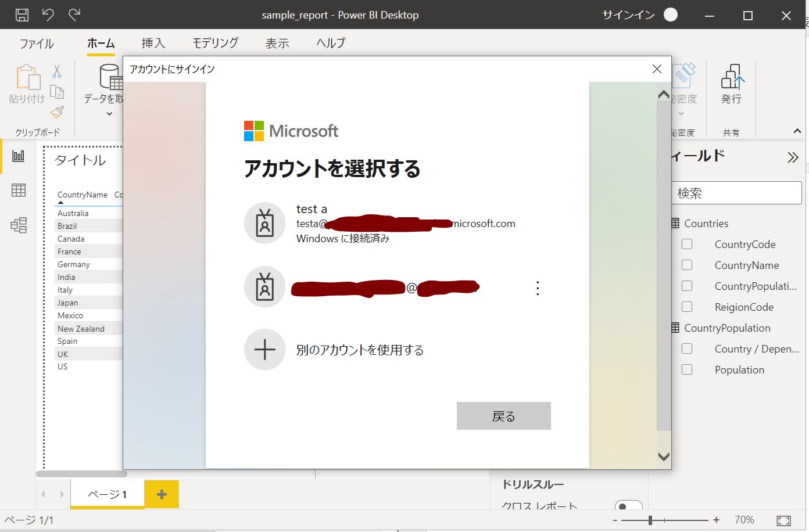The height and width of the screenshot is (532, 809).
Task: Click the fields search (検索) box
Action: [737, 193]
